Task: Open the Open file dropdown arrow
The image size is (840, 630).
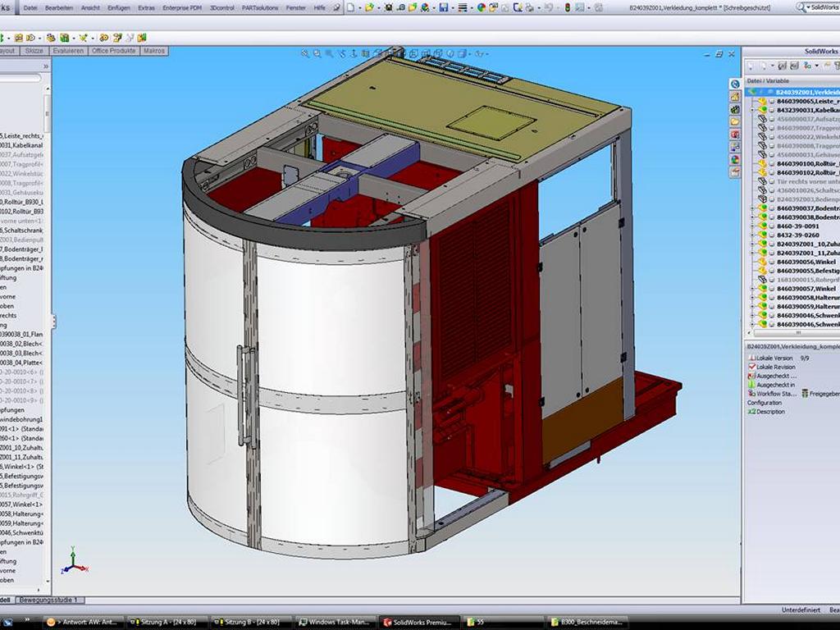Action: [377, 8]
